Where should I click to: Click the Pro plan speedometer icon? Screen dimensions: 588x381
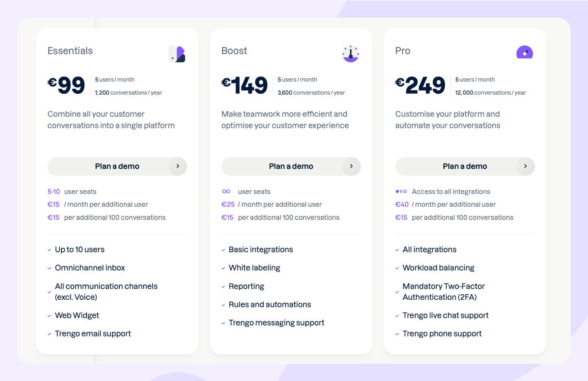524,52
